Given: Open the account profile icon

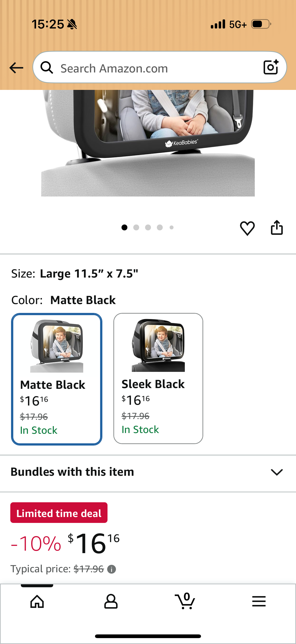Looking at the screenshot, I should (x=111, y=601).
